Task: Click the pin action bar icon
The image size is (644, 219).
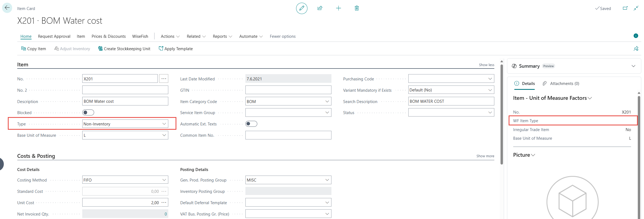Action: tap(636, 49)
